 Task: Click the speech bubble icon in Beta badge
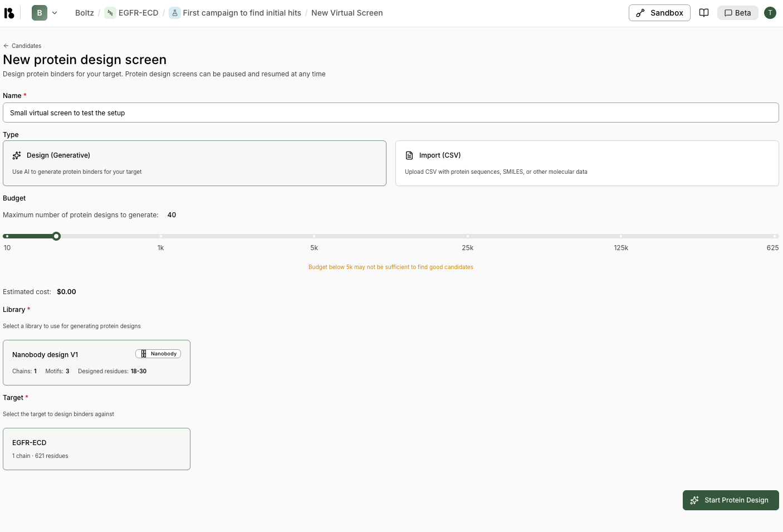730,12
